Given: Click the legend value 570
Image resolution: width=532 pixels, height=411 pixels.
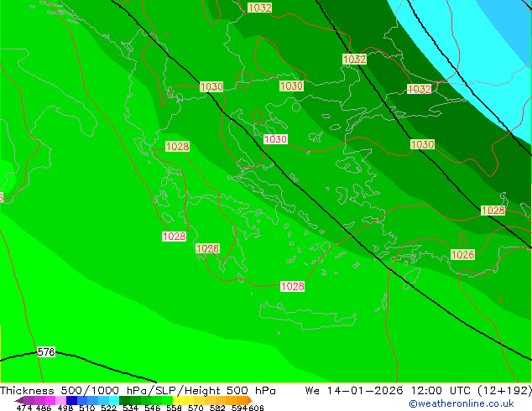Looking at the screenshot, I should click(x=196, y=408).
